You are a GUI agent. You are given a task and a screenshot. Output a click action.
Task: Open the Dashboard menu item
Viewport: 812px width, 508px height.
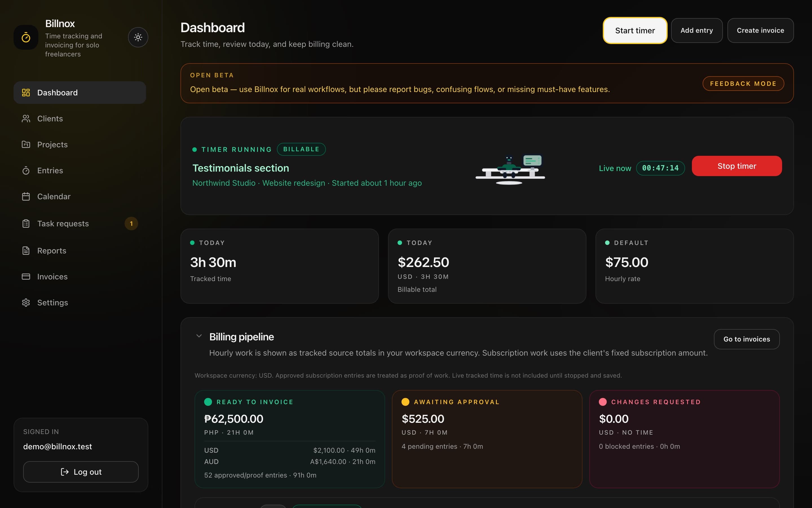(x=80, y=92)
